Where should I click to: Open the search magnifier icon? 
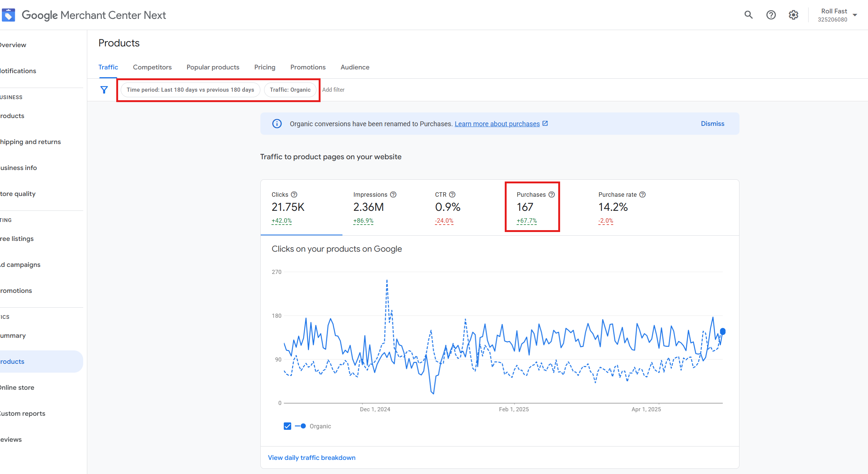click(748, 15)
